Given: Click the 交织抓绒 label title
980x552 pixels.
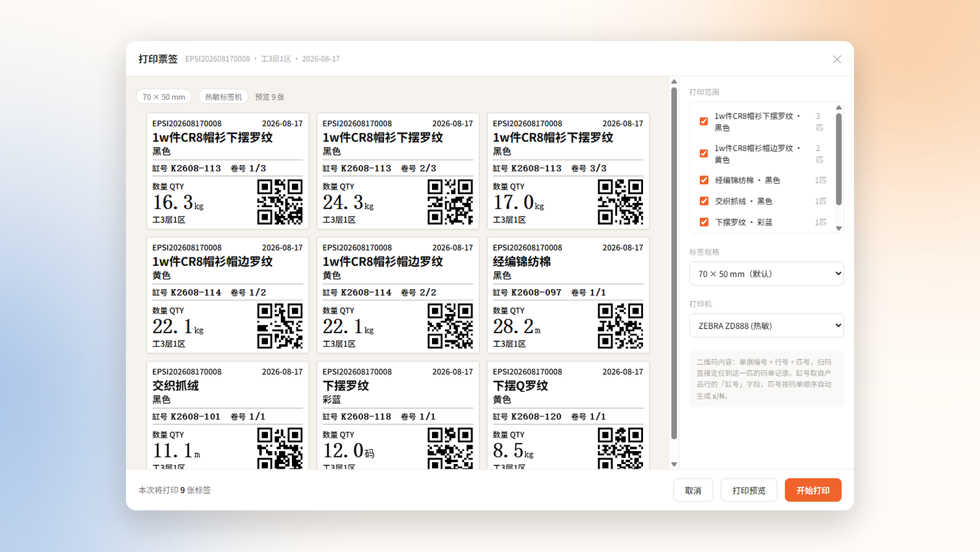Looking at the screenshot, I should 176,386.
